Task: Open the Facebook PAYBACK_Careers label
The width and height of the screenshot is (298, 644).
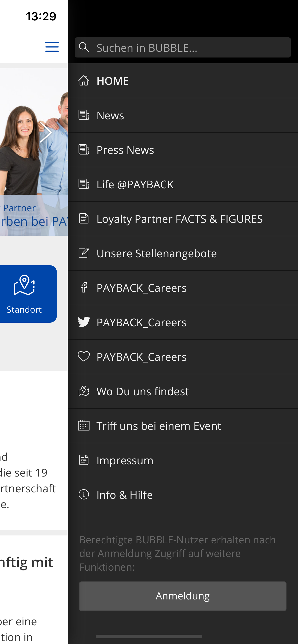Action: [x=142, y=288]
